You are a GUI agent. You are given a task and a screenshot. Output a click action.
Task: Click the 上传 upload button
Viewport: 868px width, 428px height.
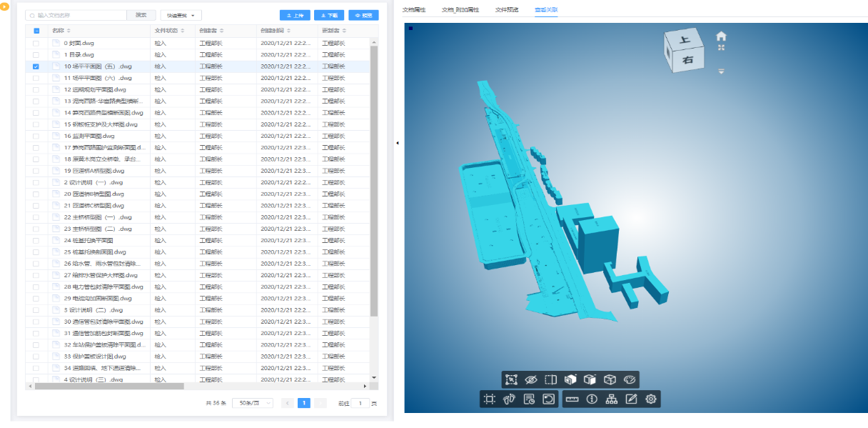pyautogui.click(x=295, y=15)
